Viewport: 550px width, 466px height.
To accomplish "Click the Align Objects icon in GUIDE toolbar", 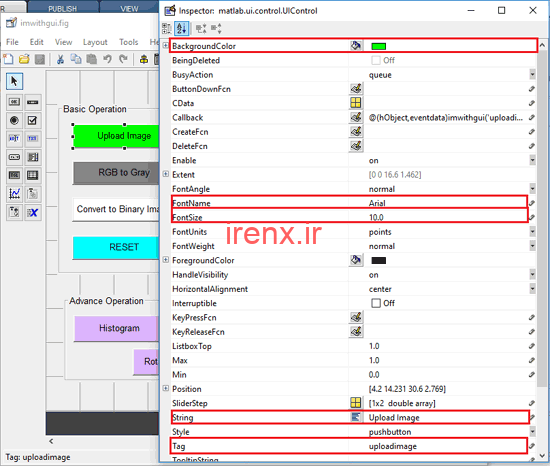I will (144, 59).
